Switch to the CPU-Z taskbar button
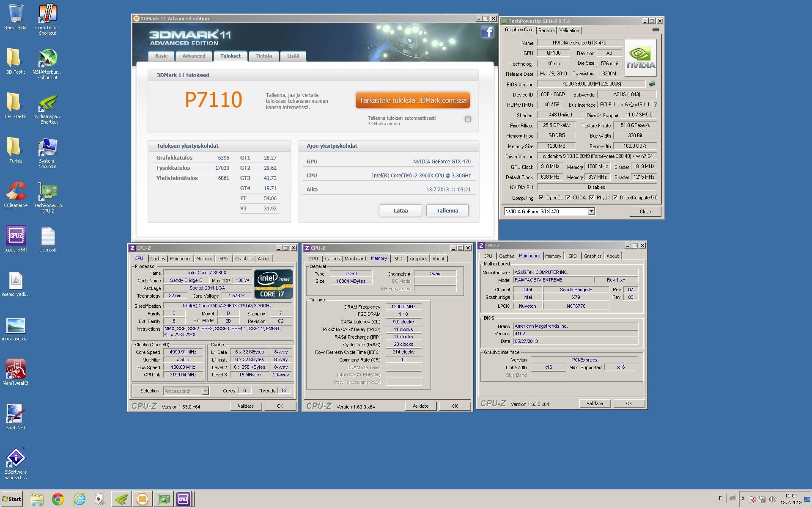812x508 pixels. (x=184, y=499)
